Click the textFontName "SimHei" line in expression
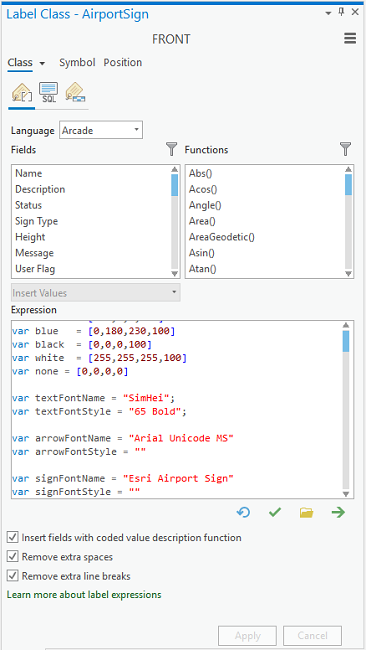The height and width of the screenshot is (650, 366). tap(94, 398)
